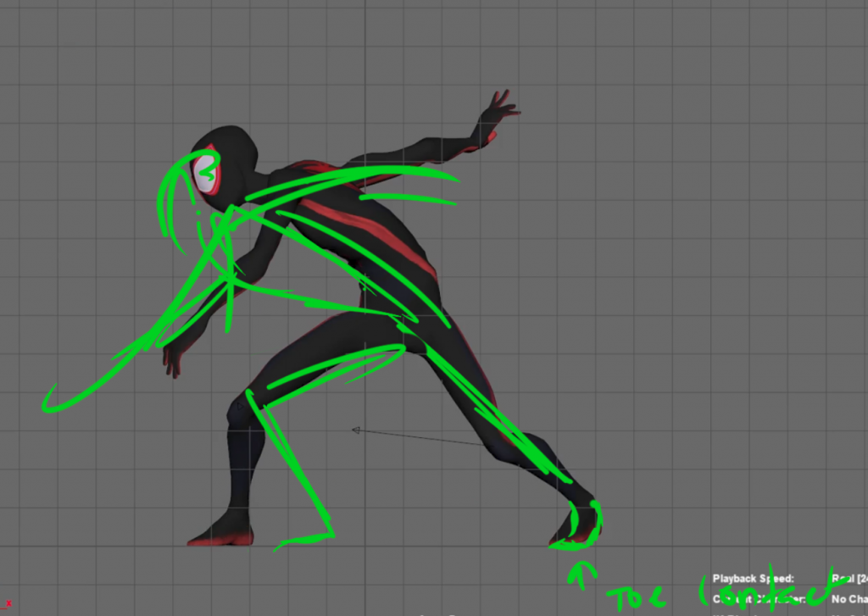Click the "Playback Speed:" heads-up label
Image resolution: width=868 pixels, height=616 pixels.
coord(754,579)
